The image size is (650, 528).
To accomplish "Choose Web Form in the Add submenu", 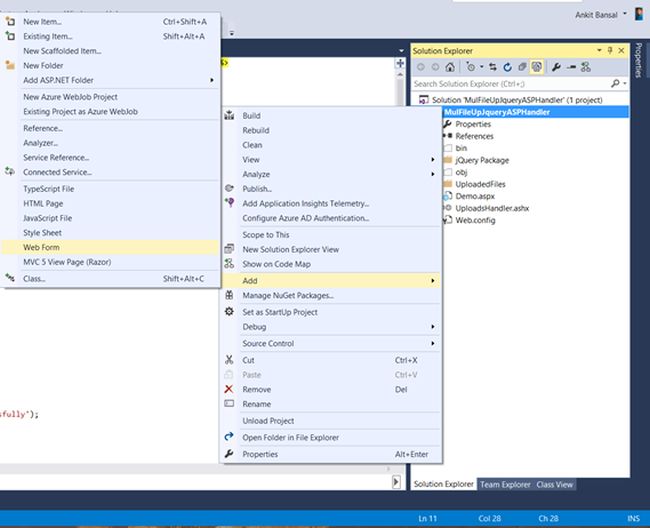I will [x=110, y=247].
